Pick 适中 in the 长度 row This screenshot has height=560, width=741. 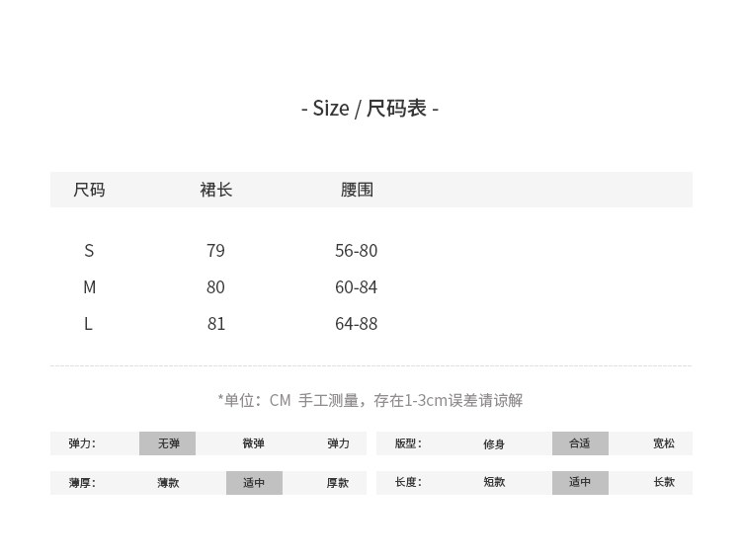click(580, 483)
